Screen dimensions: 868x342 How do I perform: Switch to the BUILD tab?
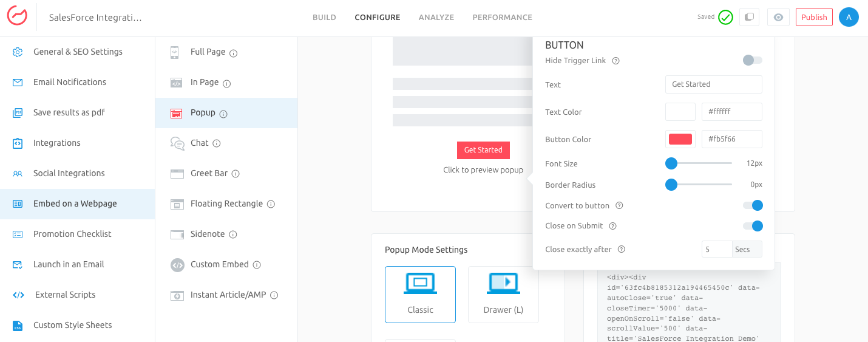click(x=324, y=18)
